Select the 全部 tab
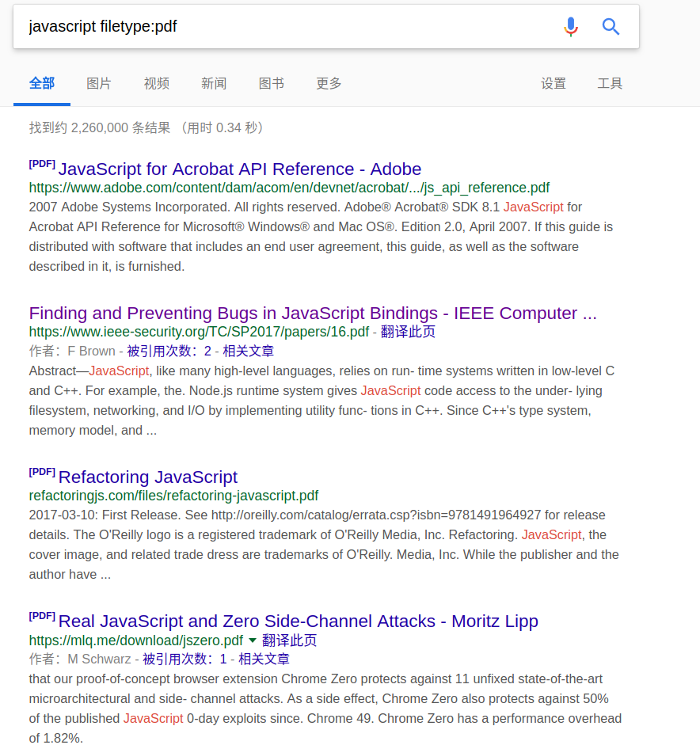 click(42, 84)
